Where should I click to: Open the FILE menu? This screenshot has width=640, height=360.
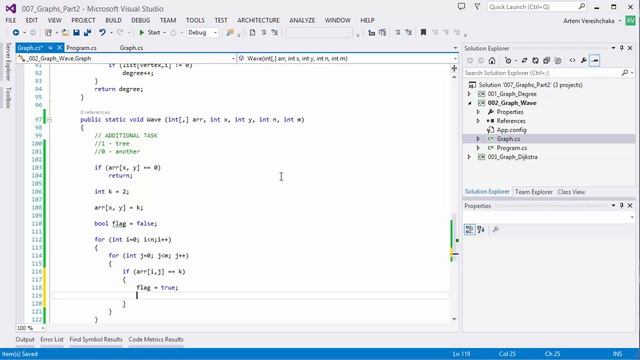coord(11,20)
